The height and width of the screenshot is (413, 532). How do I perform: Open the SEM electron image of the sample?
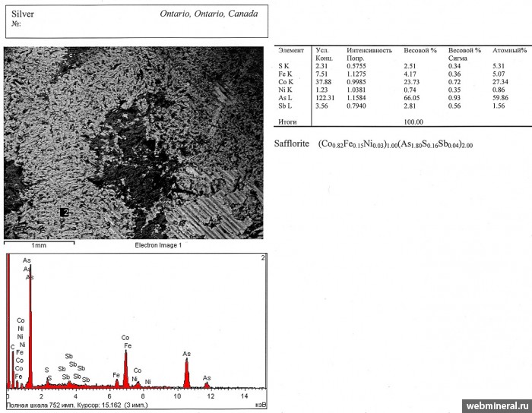tap(133, 143)
